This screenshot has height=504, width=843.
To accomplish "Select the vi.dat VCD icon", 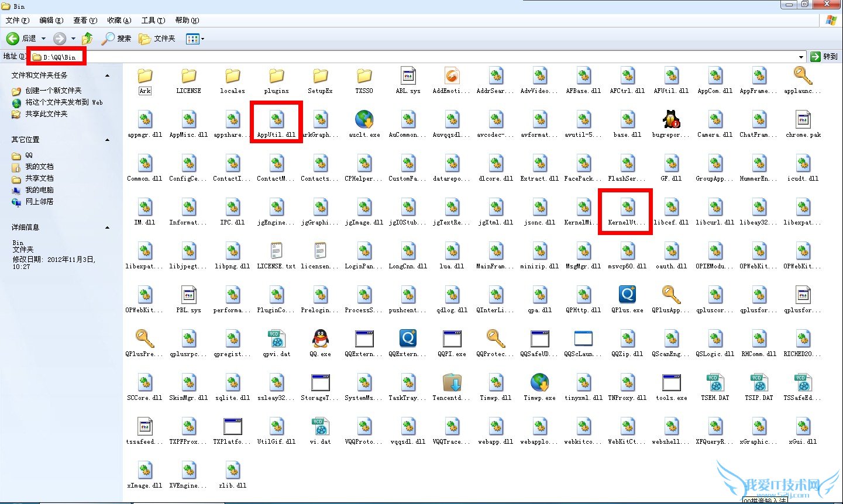I will pyautogui.click(x=320, y=426).
